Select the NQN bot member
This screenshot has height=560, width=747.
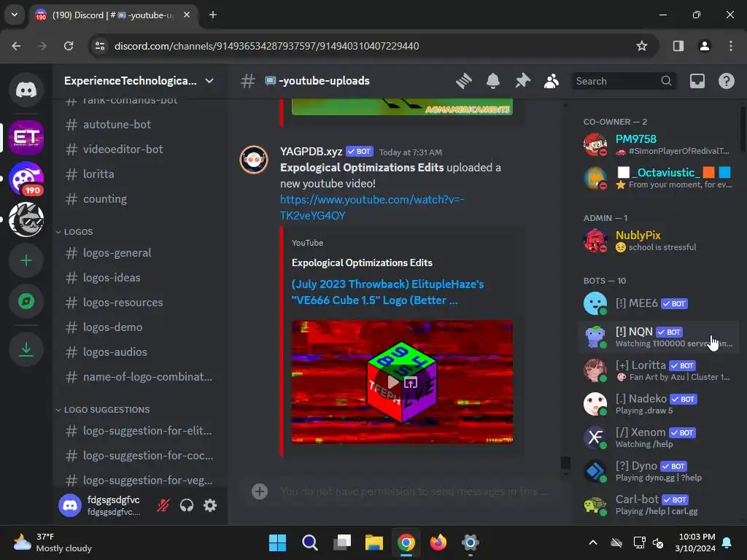657,337
